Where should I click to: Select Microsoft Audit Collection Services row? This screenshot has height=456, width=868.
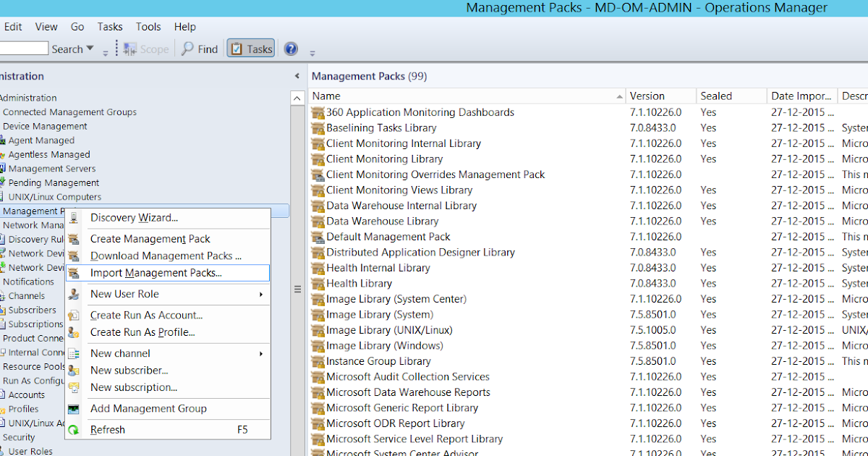click(589, 376)
